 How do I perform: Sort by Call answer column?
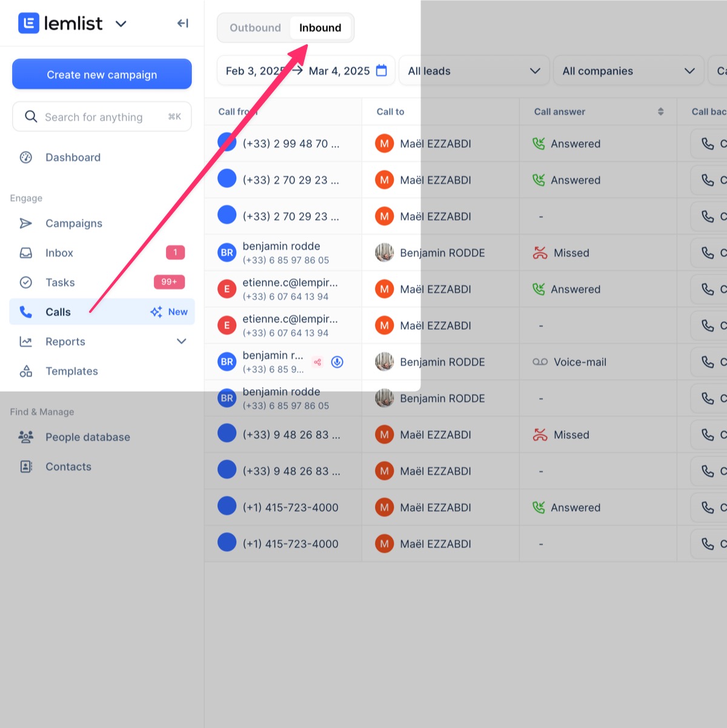point(660,112)
